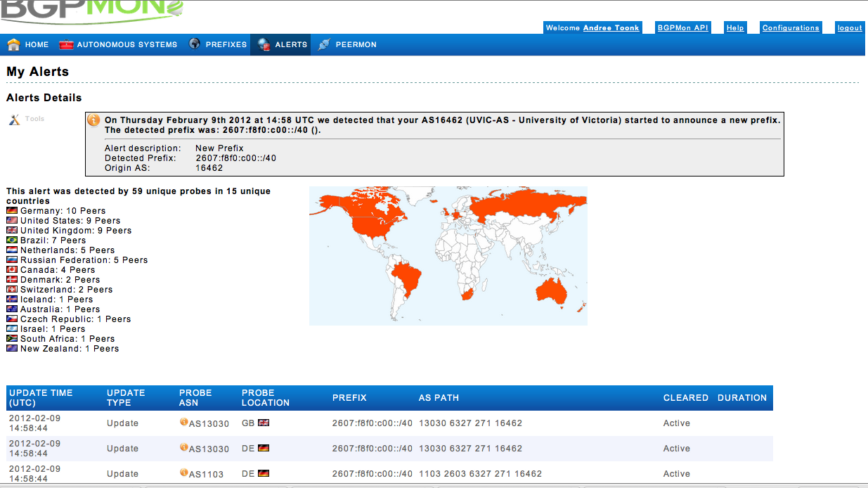The width and height of the screenshot is (868, 488).
Task: Click the PeerMon plug icon
Action: coord(323,44)
